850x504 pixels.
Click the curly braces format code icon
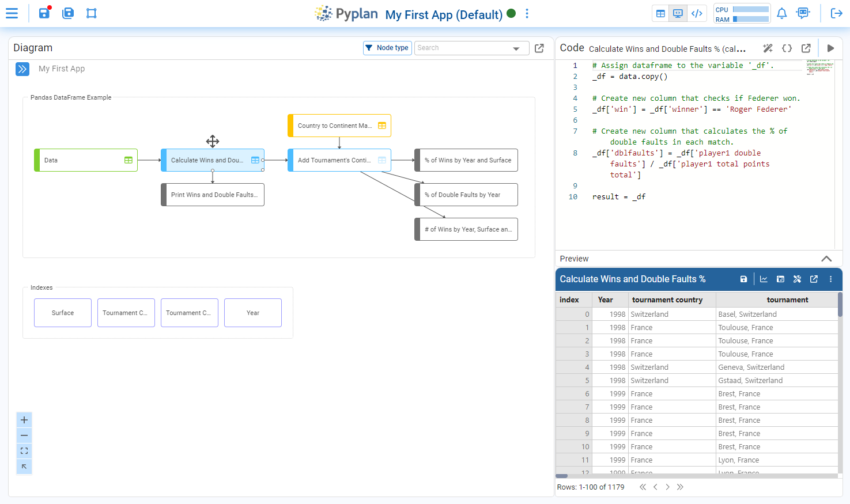(x=787, y=48)
